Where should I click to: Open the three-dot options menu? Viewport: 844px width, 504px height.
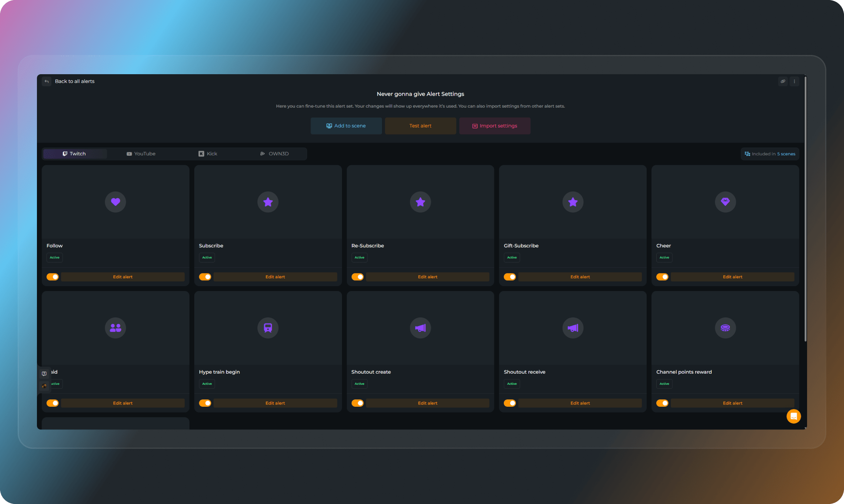794,81
